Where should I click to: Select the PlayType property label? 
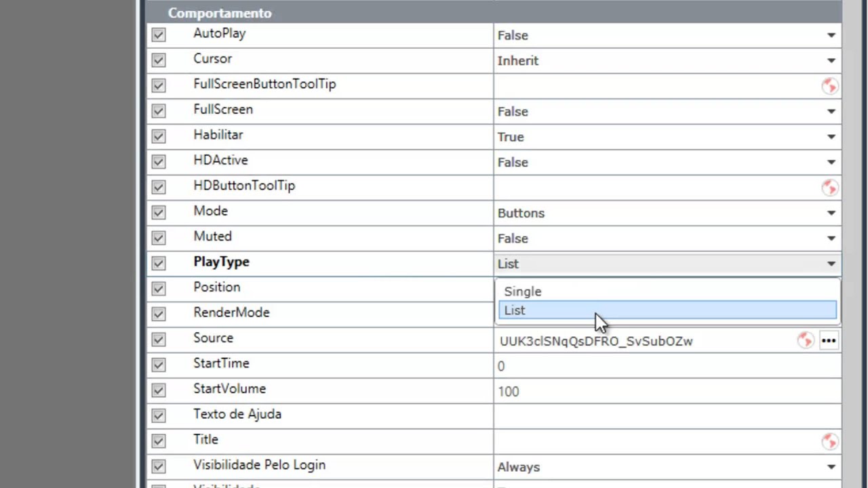pos(221,262)
